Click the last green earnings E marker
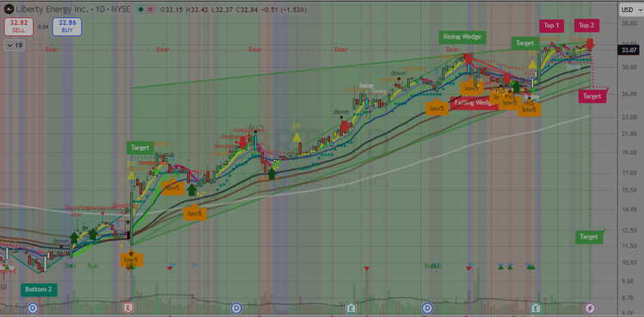 (535, 308)
